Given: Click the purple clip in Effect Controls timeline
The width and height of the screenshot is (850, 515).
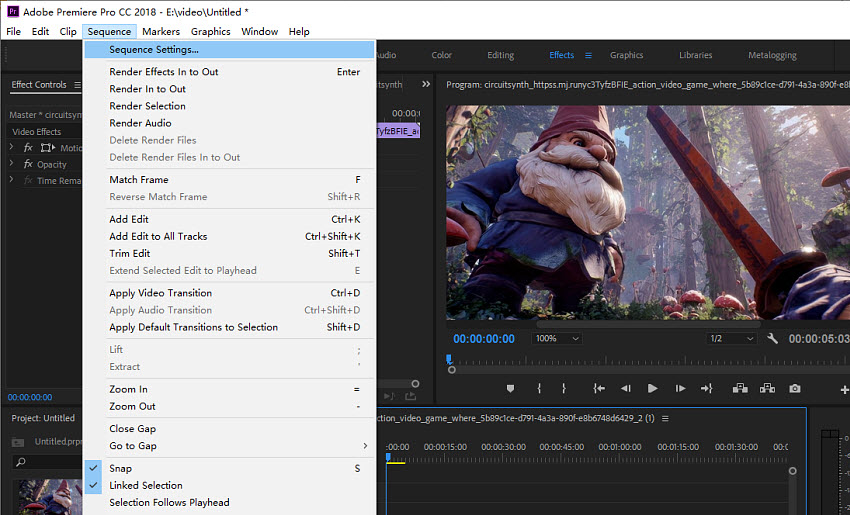Looking at the screenshot, I should pos(398,131).
